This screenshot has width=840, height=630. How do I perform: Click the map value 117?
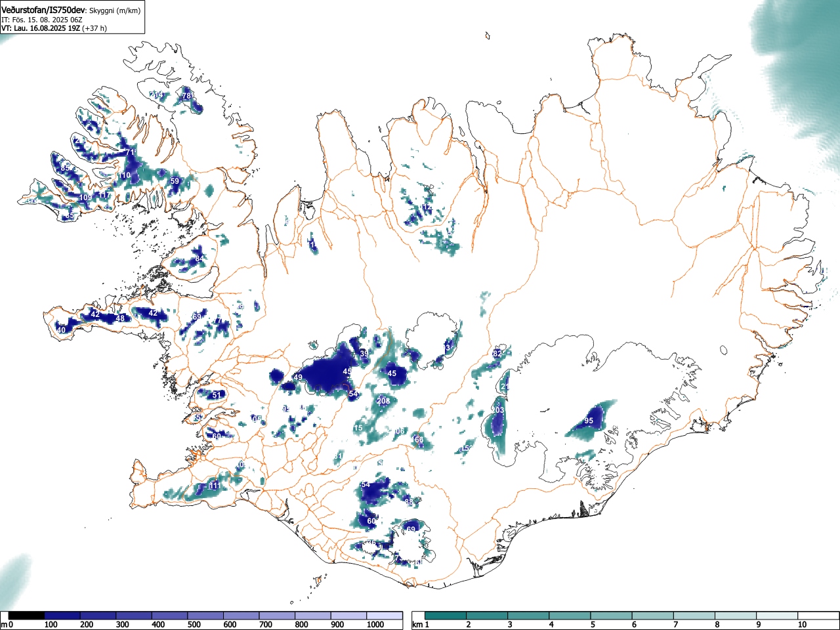point(104,196)
